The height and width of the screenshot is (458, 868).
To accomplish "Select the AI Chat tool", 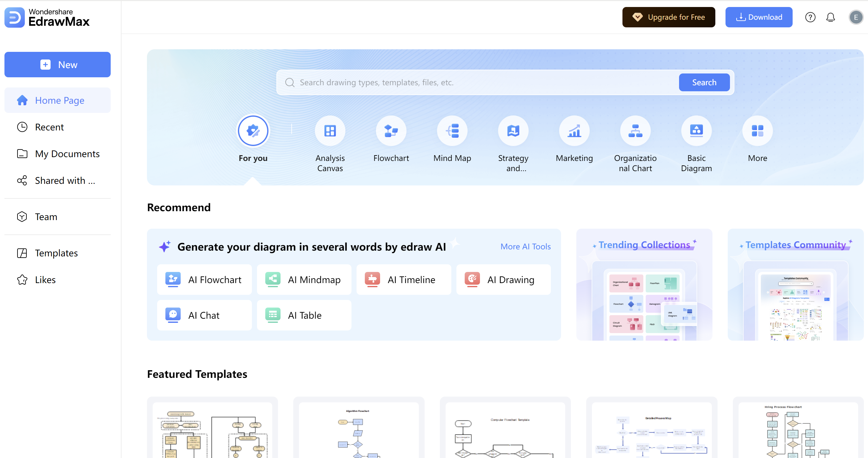I will 203,315.
